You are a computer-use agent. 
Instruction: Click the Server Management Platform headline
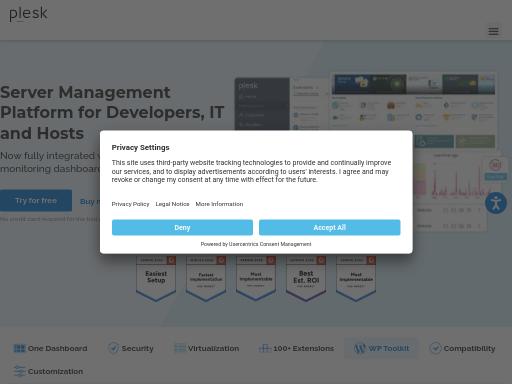tap(112, 113)
